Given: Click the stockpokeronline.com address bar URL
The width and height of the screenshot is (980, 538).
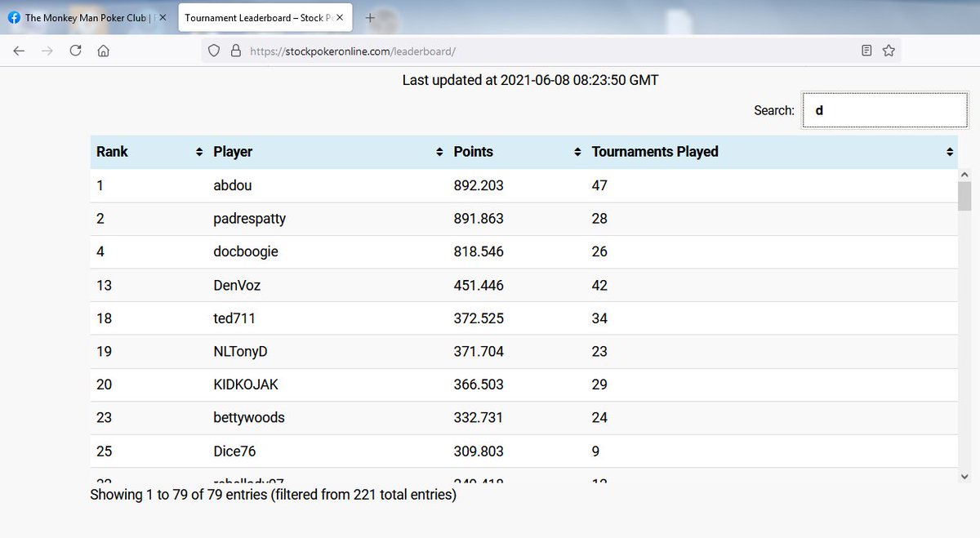Looking at the screenshot, I should point(353,51).
